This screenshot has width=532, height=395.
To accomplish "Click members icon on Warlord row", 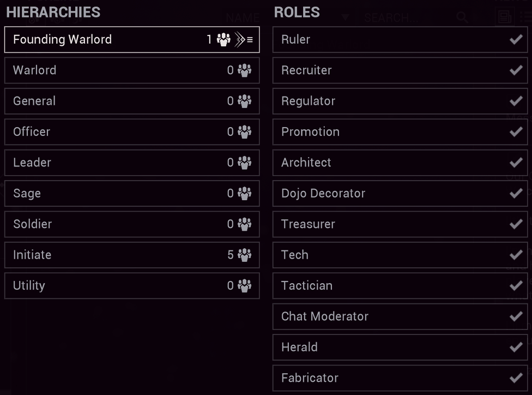I will click(245, 70).
